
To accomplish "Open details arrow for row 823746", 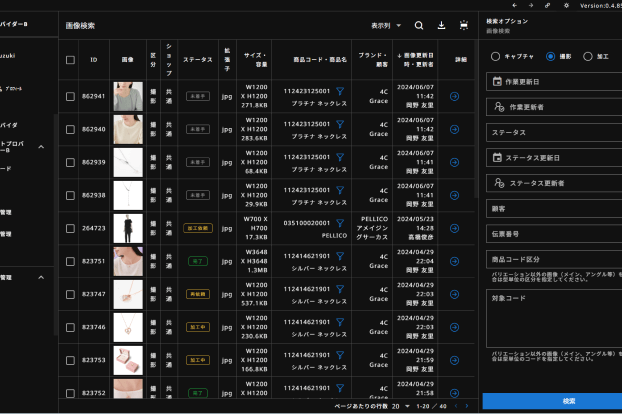I will (455, 327).
